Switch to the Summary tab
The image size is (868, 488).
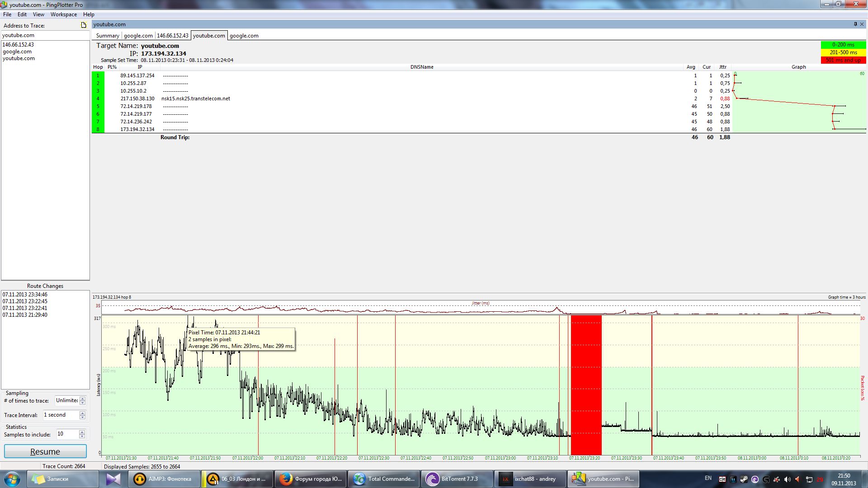[108, 36]
